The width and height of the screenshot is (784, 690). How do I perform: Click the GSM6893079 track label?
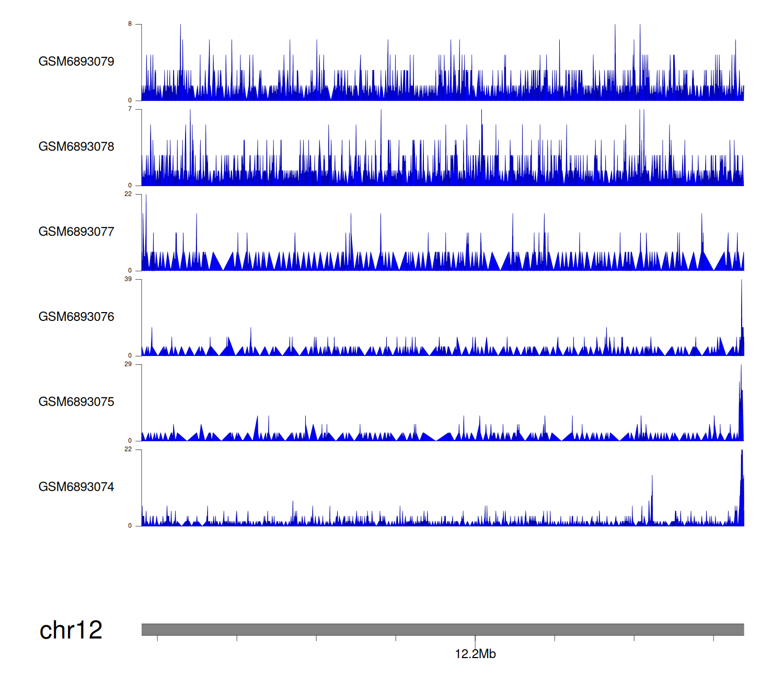[76, 62]
